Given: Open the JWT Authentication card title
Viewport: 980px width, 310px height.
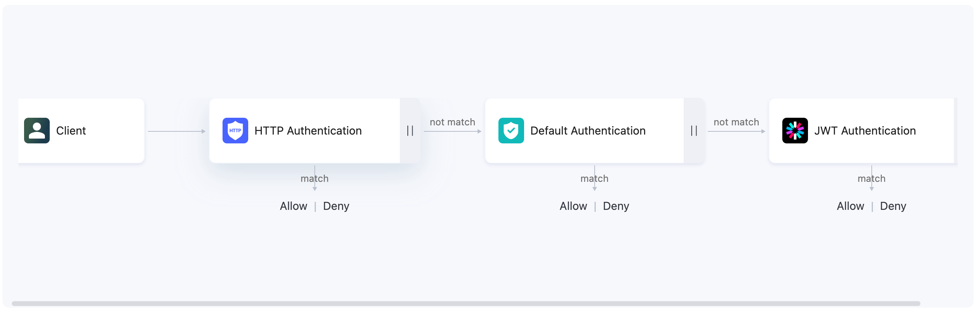Looking at the screenshot, I should coord(865,131).
